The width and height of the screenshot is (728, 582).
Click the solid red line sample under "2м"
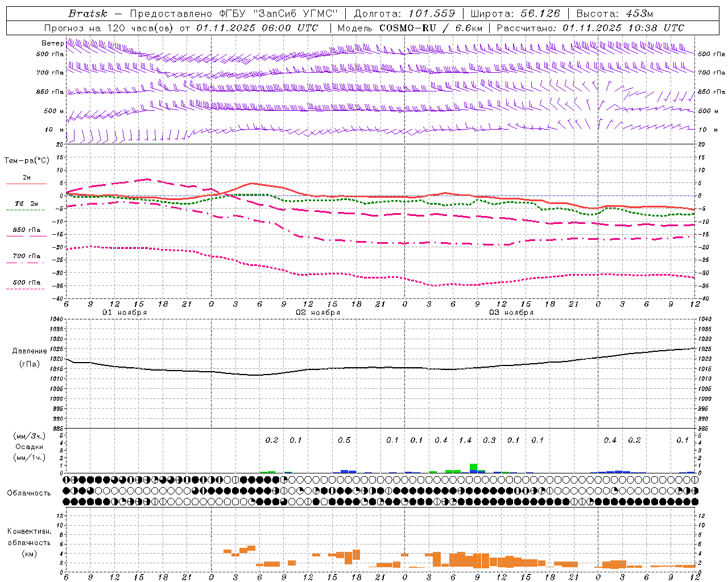26,184
